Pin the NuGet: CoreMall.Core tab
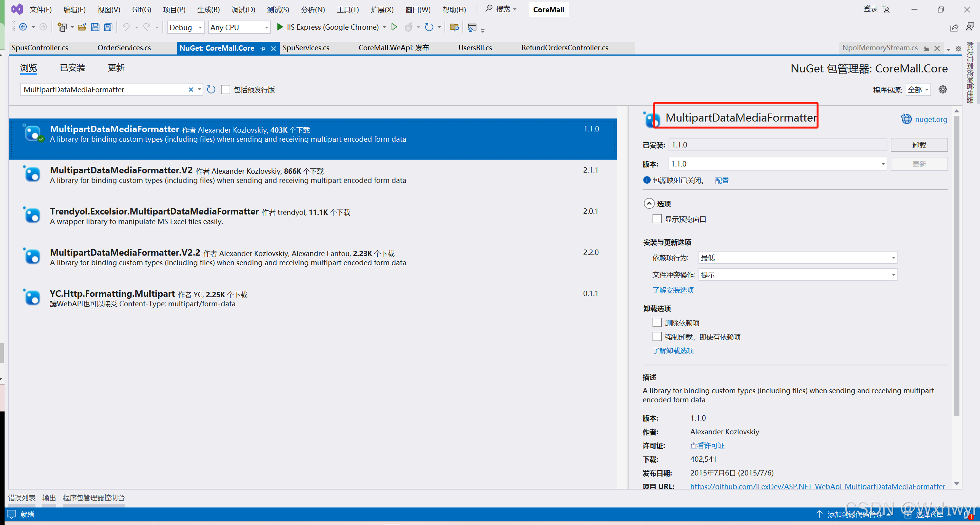The width and height of the screenshot is (980, 525). tap(263, 48)
